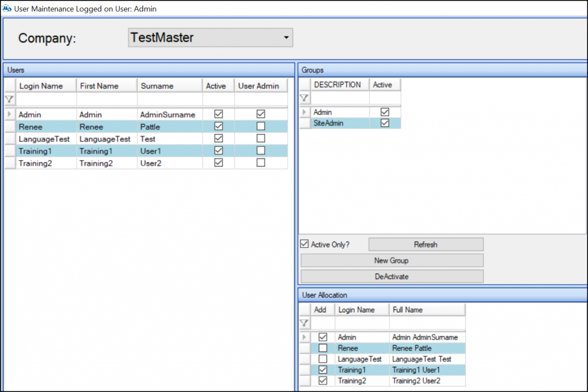The width and height of the screenshot is (588, 392).
Task: Click the User1 surname cell
Action: tap(170, 150)
